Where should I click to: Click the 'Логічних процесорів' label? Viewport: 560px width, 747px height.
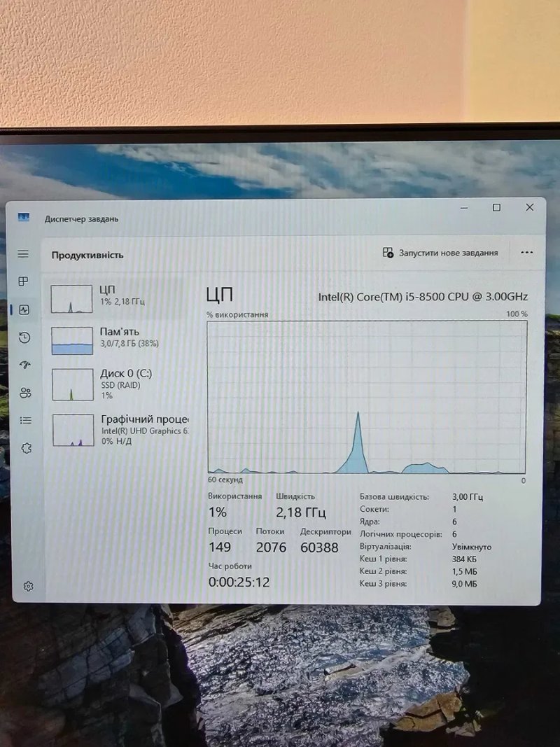pos(401,534)
